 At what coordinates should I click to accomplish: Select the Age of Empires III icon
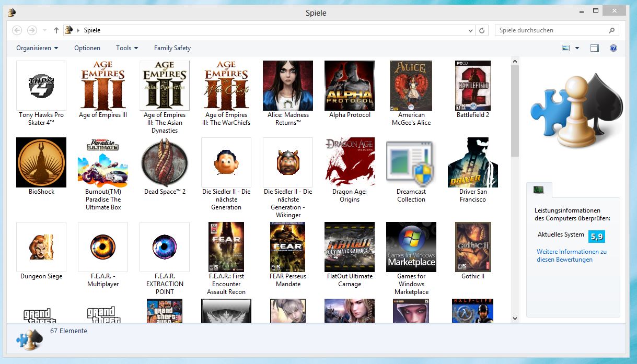pyautogui.click(x=103, y=85)
